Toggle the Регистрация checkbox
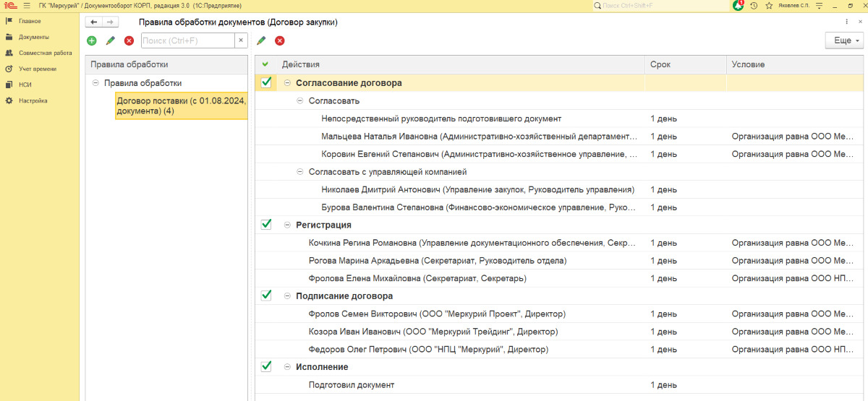The image size is (868, 401). click(266, 225)
